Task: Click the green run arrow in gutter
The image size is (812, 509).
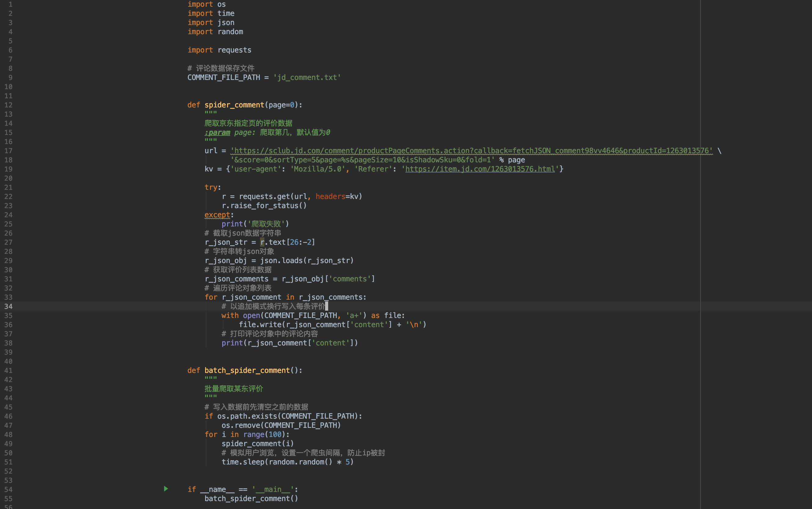Action: pyautogui.click(x=166, y=489)
